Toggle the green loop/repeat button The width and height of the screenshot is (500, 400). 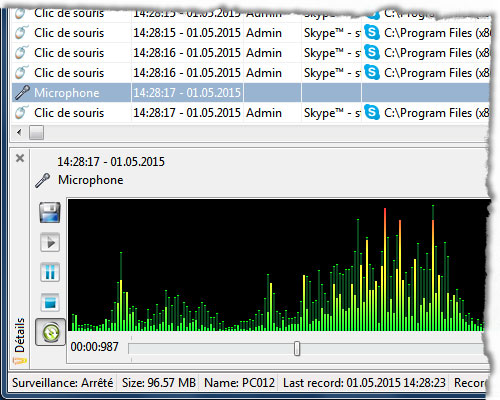click(50, 332)
